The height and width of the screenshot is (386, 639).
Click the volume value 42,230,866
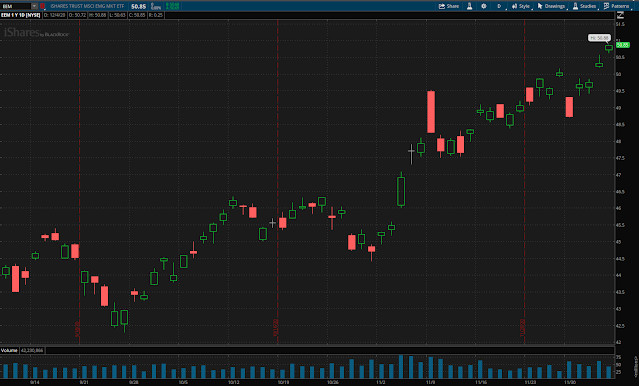32,351
